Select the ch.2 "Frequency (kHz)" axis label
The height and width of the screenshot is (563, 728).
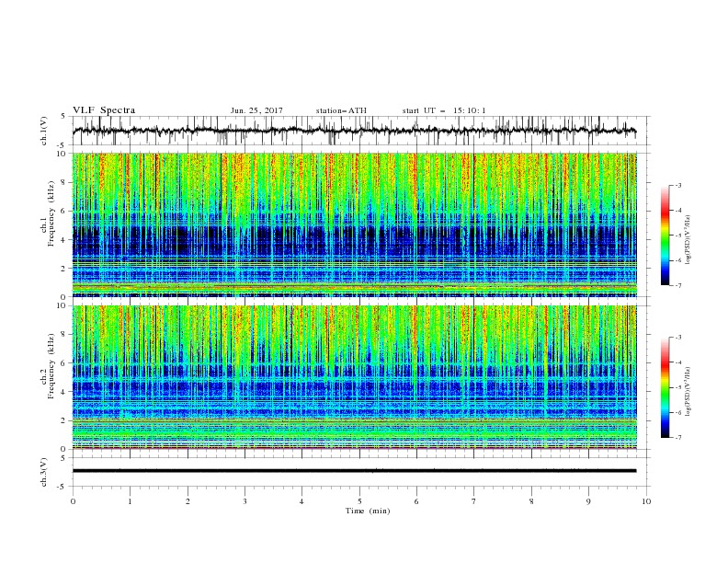pos(51,366)
